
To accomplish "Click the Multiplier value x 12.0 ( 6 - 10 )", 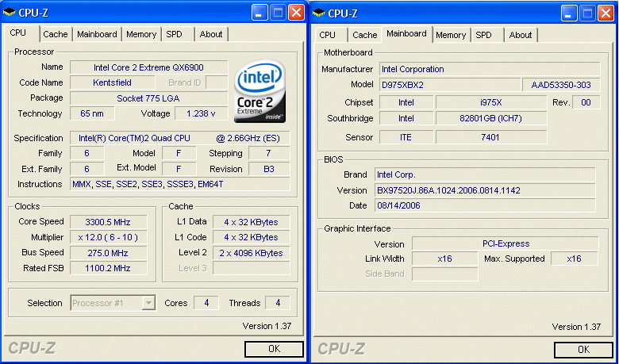I will point(108,237).
